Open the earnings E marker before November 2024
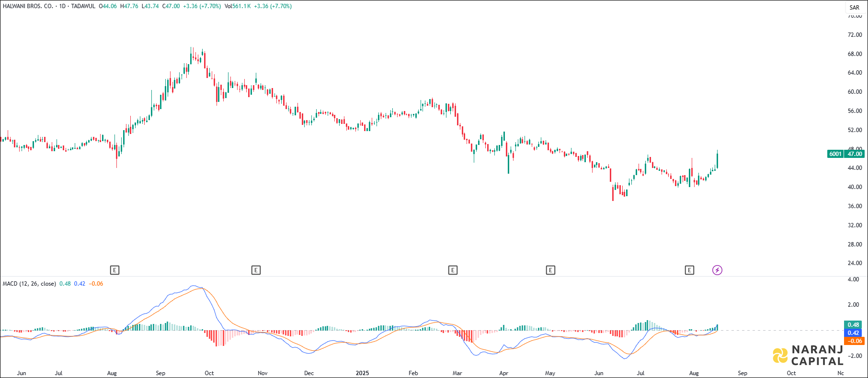Image resolution: width=868 pixels, height=378 pixels. pos(256,270)
